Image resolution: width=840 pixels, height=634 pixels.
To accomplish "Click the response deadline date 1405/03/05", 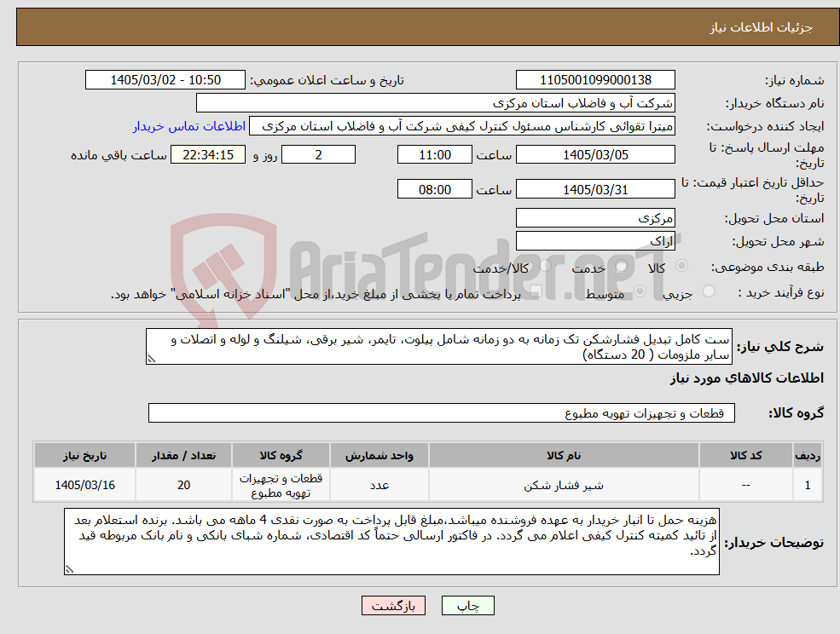I will pos(595,155).
